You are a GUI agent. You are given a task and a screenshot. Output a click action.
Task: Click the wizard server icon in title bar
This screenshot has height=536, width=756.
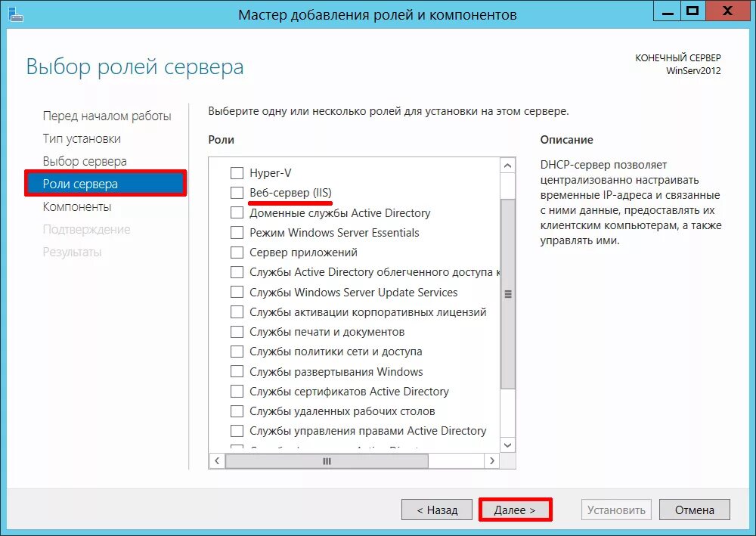(x=15, y=14)
